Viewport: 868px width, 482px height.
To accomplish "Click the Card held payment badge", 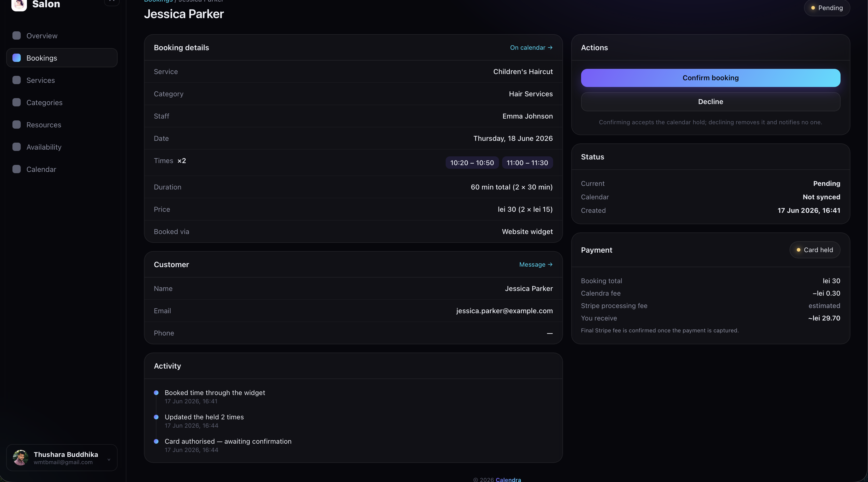I will (815, 250).
